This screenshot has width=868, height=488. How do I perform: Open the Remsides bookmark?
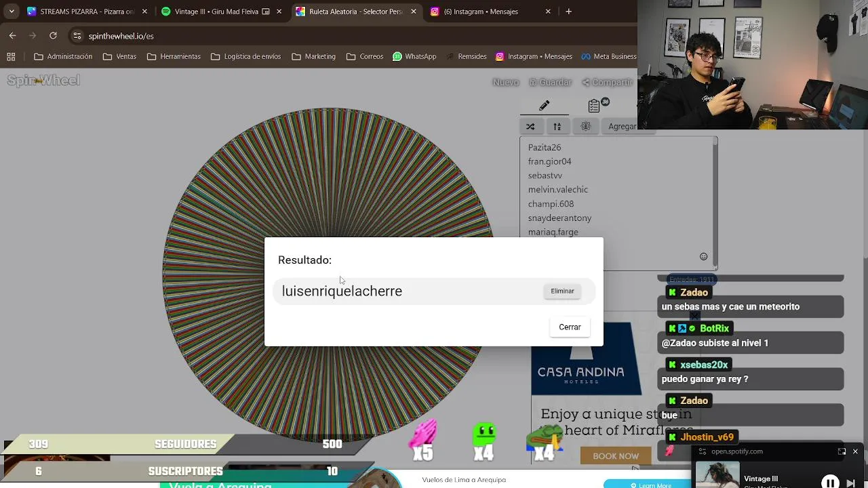pyautogui.click(x=466, y=57)
